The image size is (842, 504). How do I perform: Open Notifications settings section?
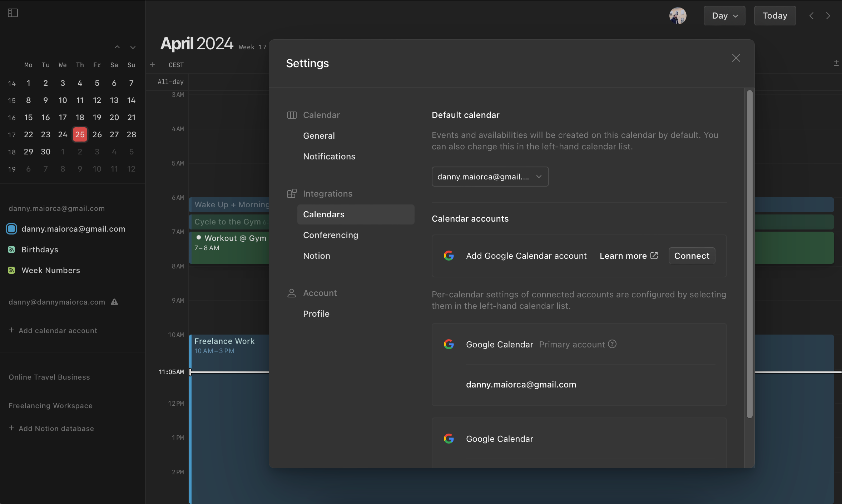click(329, 157)
